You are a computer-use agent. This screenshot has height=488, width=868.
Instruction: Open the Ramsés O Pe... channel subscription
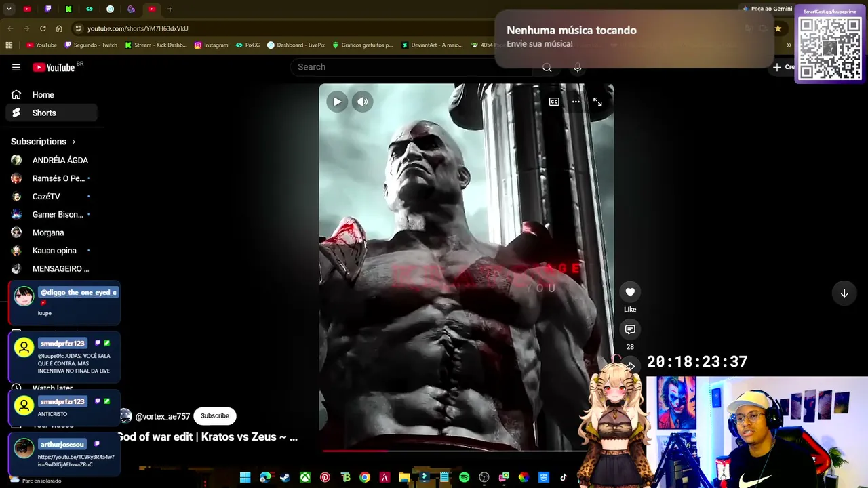click(x=52, y=178)
